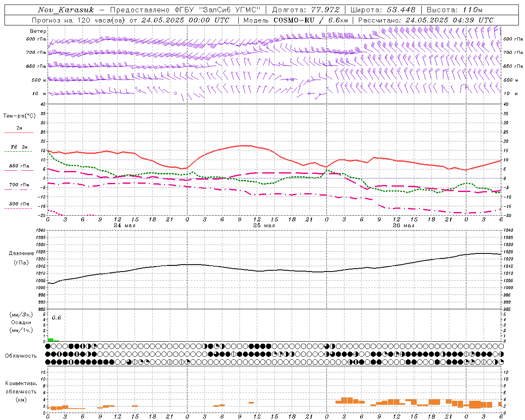Click the (км) convective cloud unit label

[21, 399]
